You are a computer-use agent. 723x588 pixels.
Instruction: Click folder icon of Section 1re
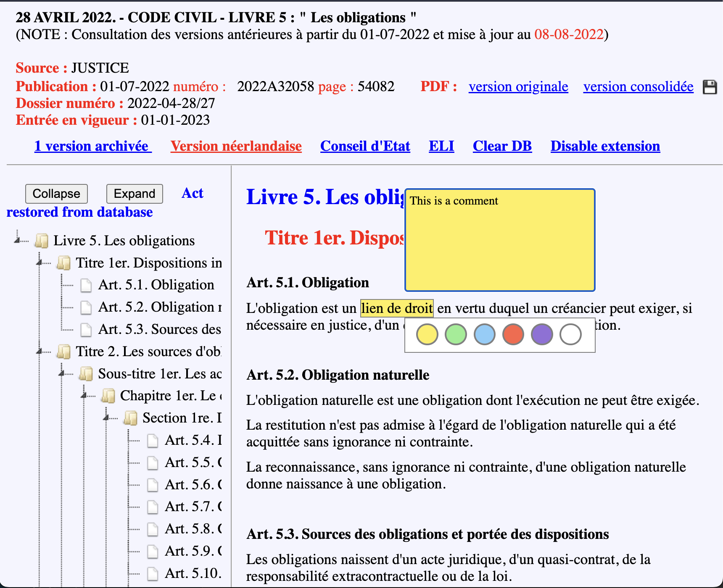131,418
